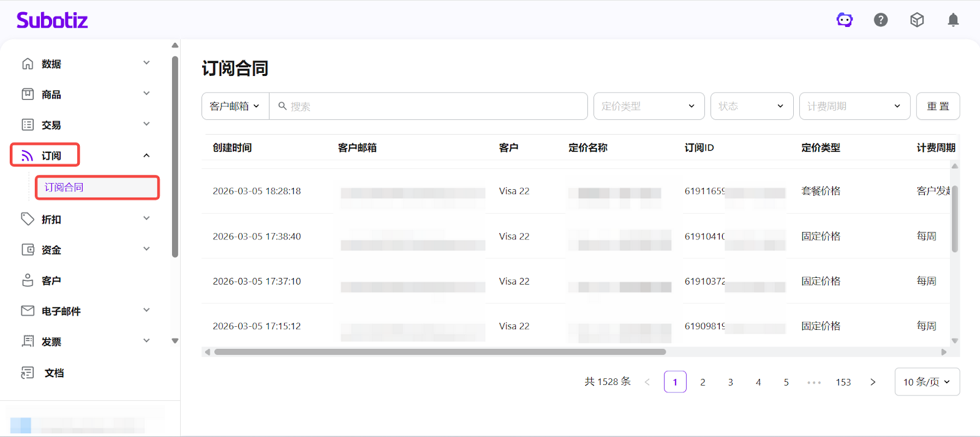Click the 折扣 tag icon
980x437 pixels.
tap(28, 219)
